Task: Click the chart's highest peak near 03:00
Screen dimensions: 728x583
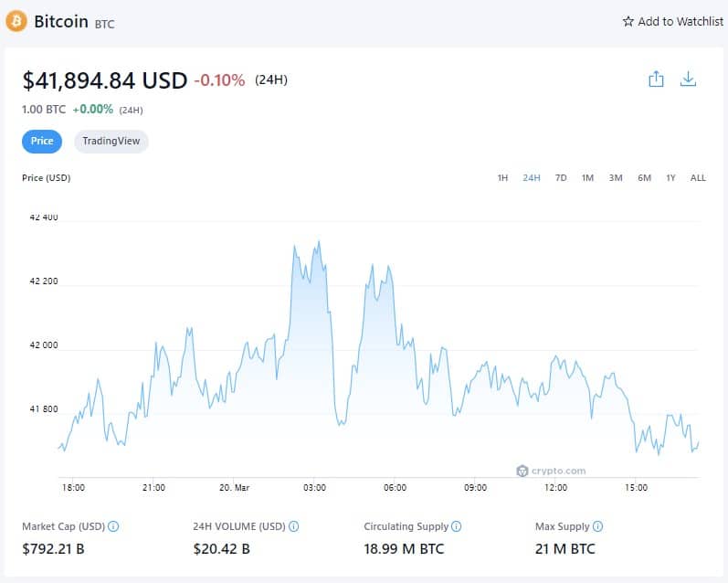Action: pyautogui.click(x=319, y=242)
